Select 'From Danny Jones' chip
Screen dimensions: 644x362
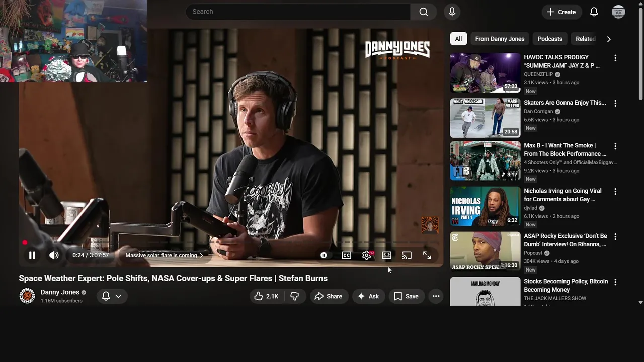(x=500, y=39)
